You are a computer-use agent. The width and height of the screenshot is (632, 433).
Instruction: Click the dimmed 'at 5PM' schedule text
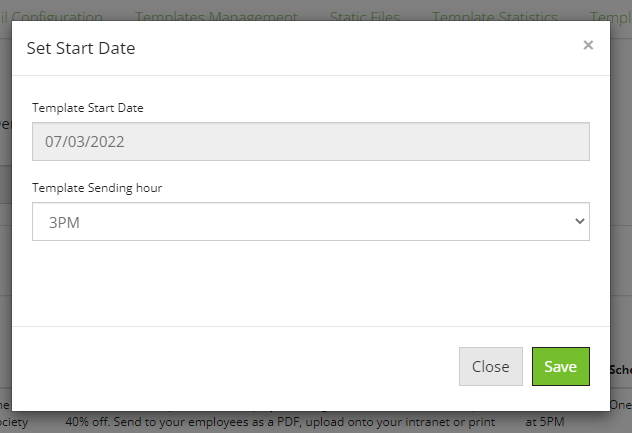[545, 422]
